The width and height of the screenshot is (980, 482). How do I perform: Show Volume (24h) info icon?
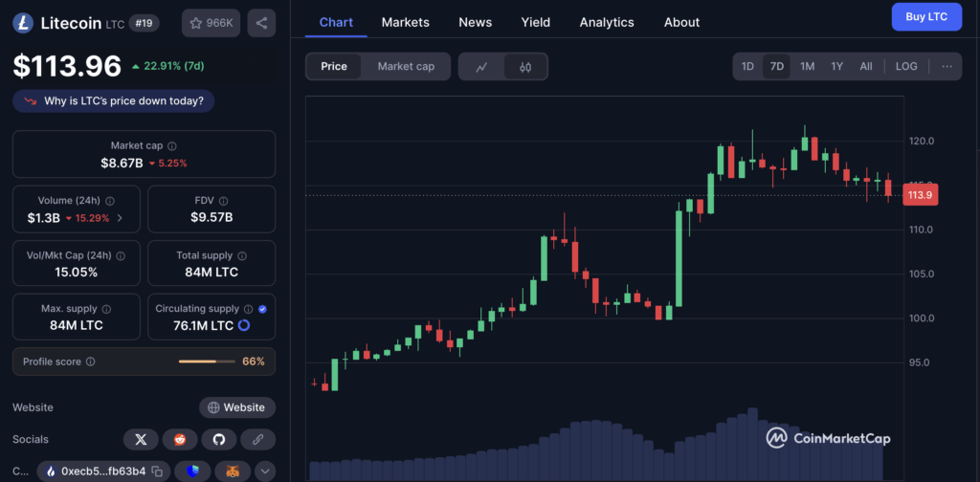pyautogui.click(x=110, y=201)
